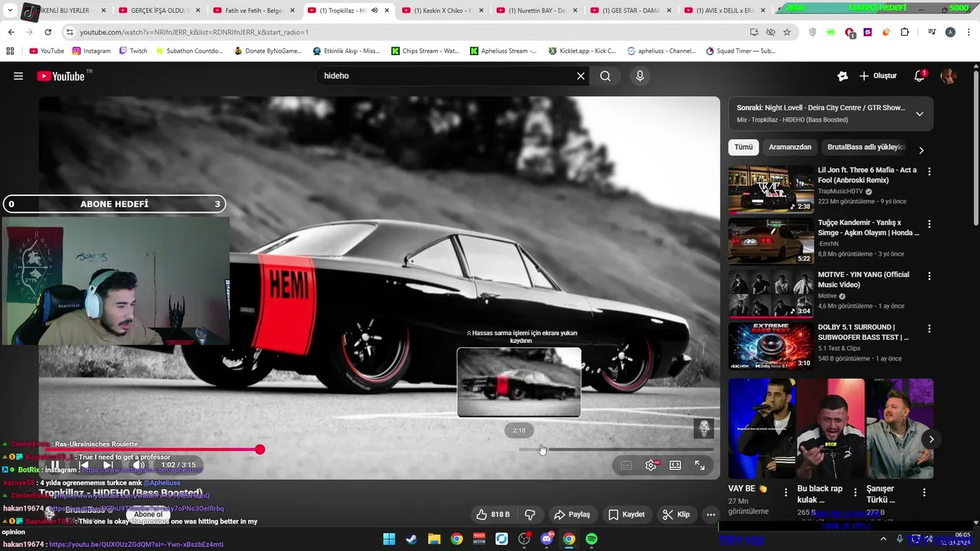Open the sparkle icon beside Oluştur
The width and height of the screenshot is (980, 551).
pyautogui.click(x=842, y=76)
